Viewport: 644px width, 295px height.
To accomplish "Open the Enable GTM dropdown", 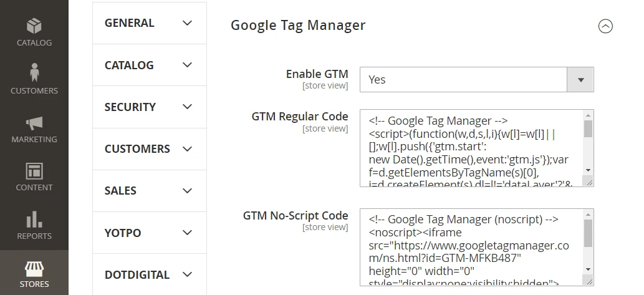I will (x=476, y=80).
